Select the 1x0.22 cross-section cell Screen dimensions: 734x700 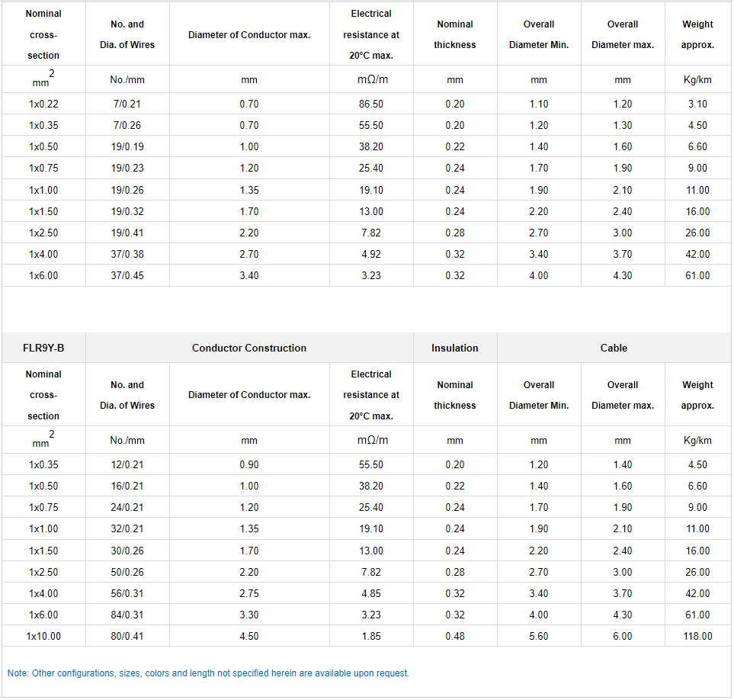tap(43, 104)
